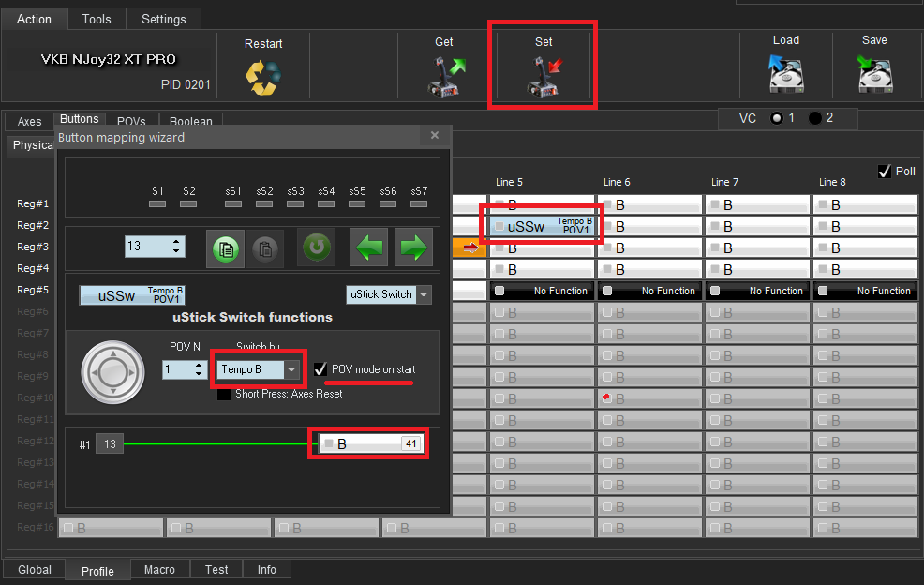Viewport: 924px width, 585px height.
Task: Switch to the Macro bottom tab
Action: (159, 570)
